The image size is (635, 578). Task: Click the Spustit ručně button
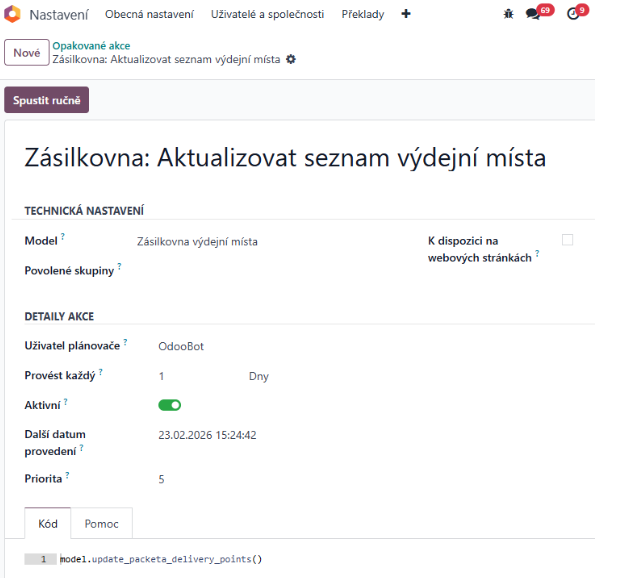click(x=46, y=101)
